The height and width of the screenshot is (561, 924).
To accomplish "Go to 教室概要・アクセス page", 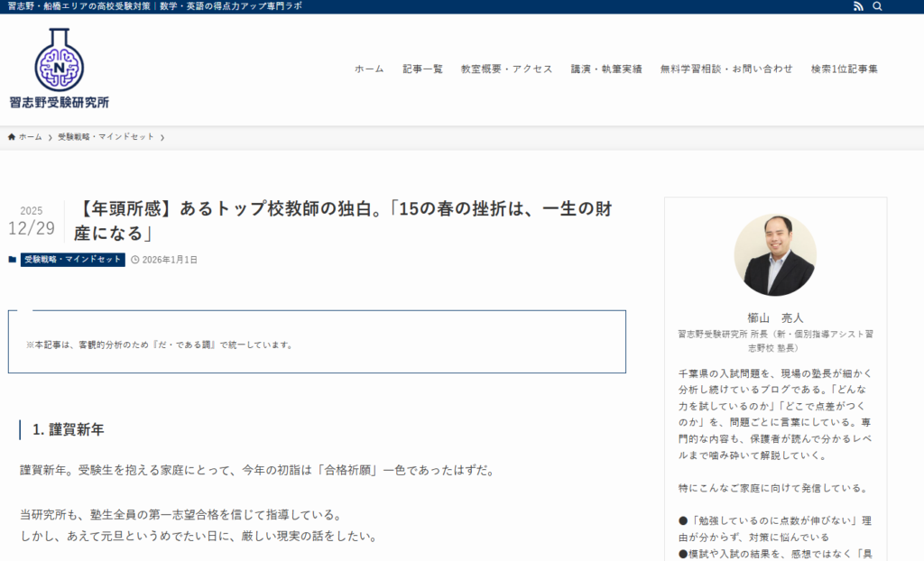I will pyautogui.click(x=506, y=69).
